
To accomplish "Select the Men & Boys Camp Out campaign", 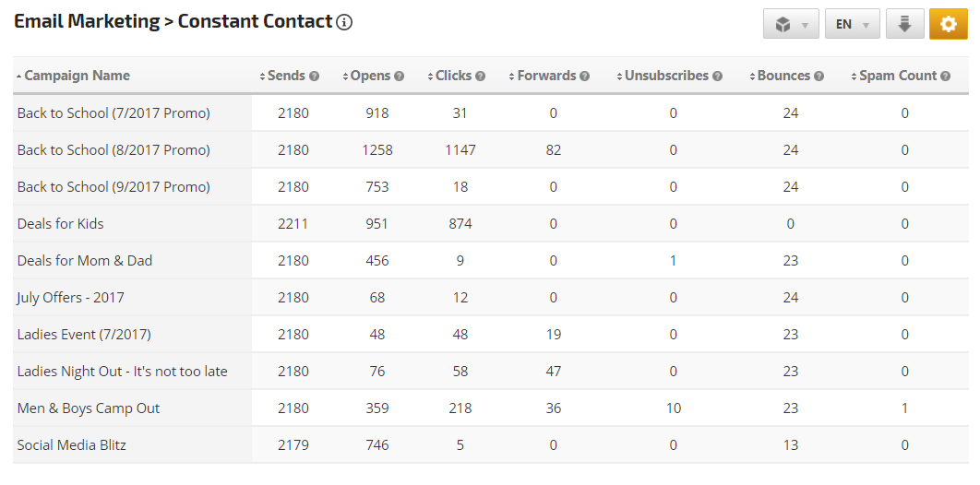I will tap(89, 408).
